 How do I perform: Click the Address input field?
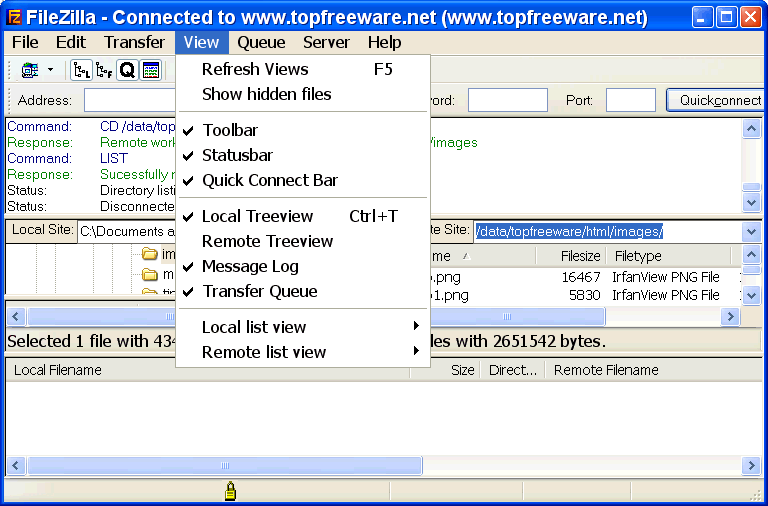point(130,100)
